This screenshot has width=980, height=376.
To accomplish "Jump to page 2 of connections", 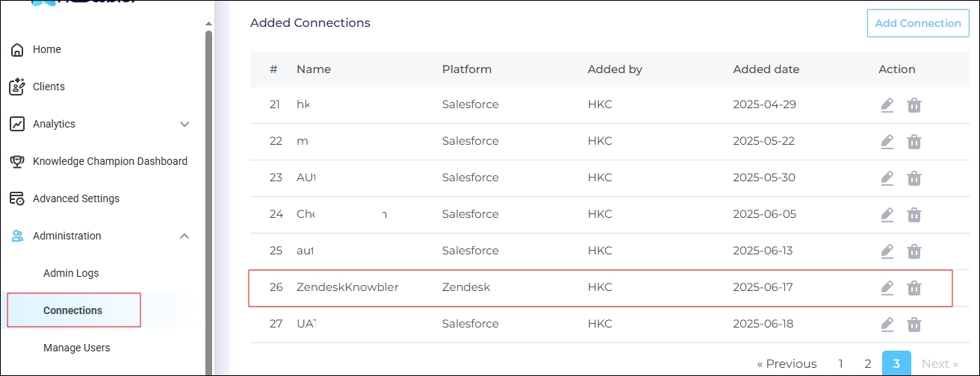I will (868, 364).
